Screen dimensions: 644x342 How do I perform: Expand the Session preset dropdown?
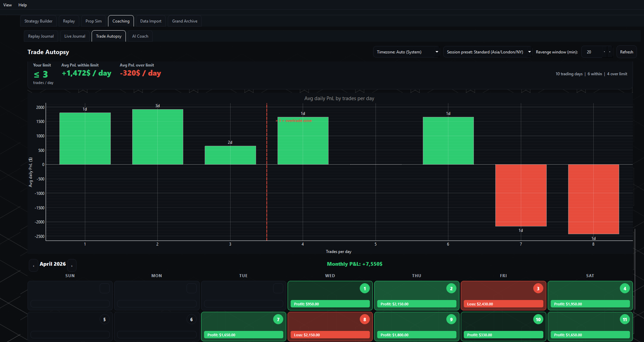(x=488, y=52)
